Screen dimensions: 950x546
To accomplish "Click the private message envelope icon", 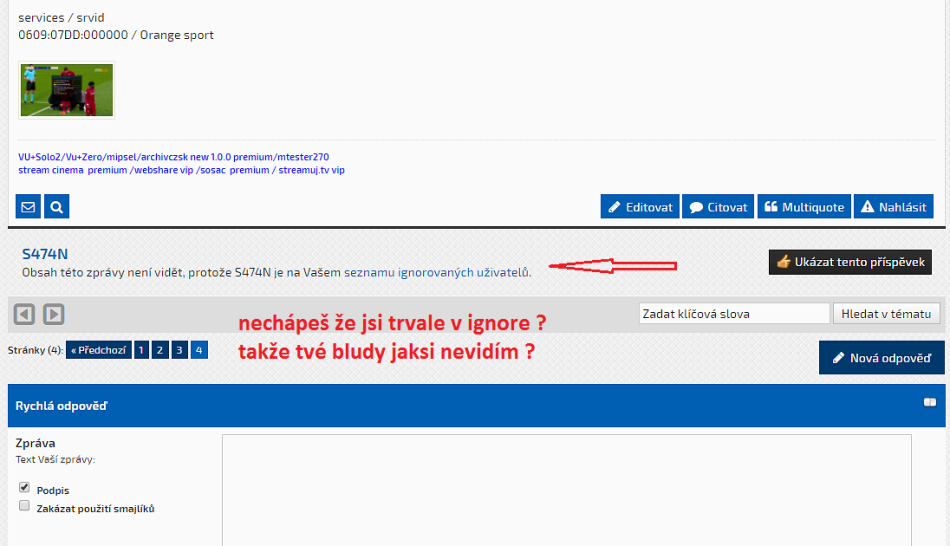I will pyautogui.click(x=28, y=207).
